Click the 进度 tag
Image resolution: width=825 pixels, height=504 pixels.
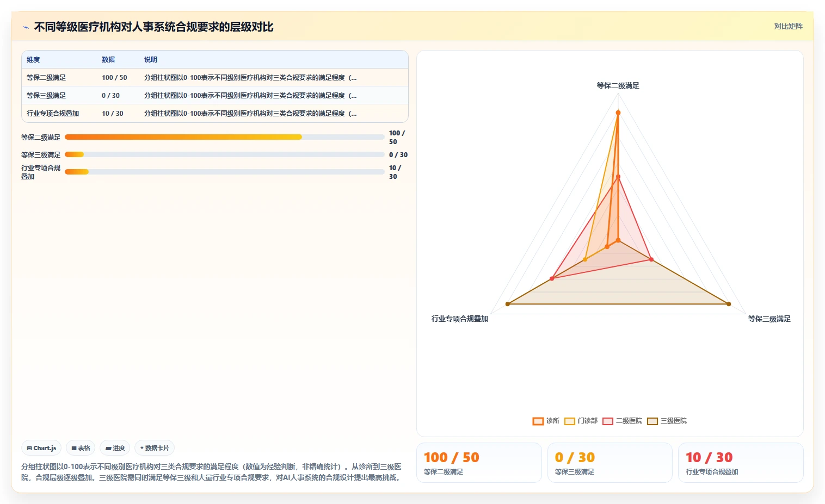tap(115, 448)
